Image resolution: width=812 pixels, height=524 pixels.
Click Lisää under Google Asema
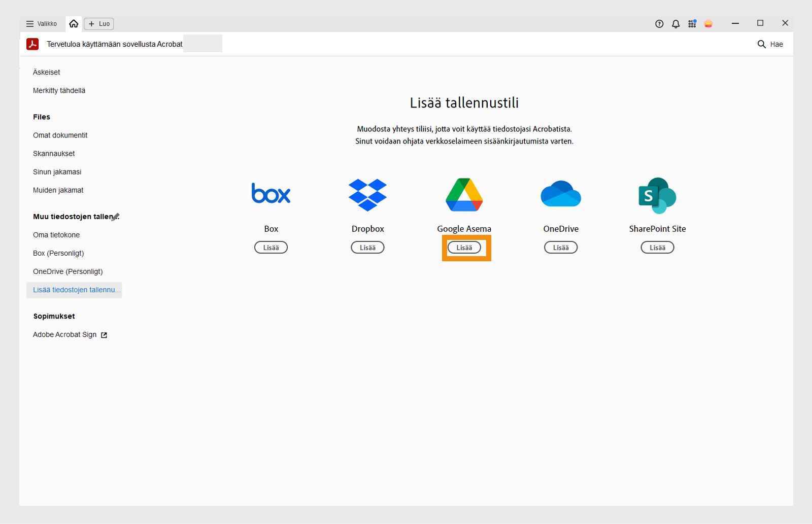pos(464,248)
